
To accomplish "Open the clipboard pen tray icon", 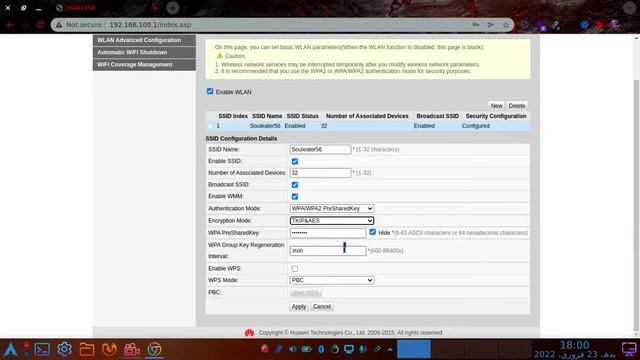I will pos(278,349).
